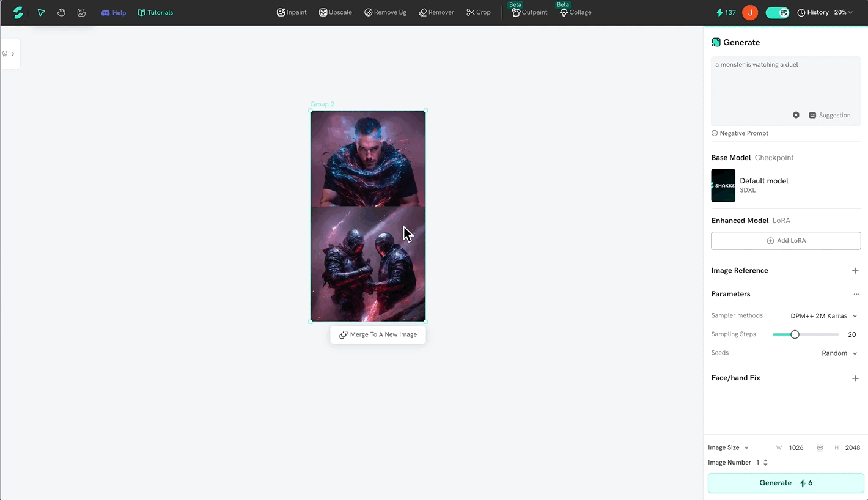Collapse the Negative Prompt section
This screenshot has width=868, height=500.
click(x=740, y=133)
